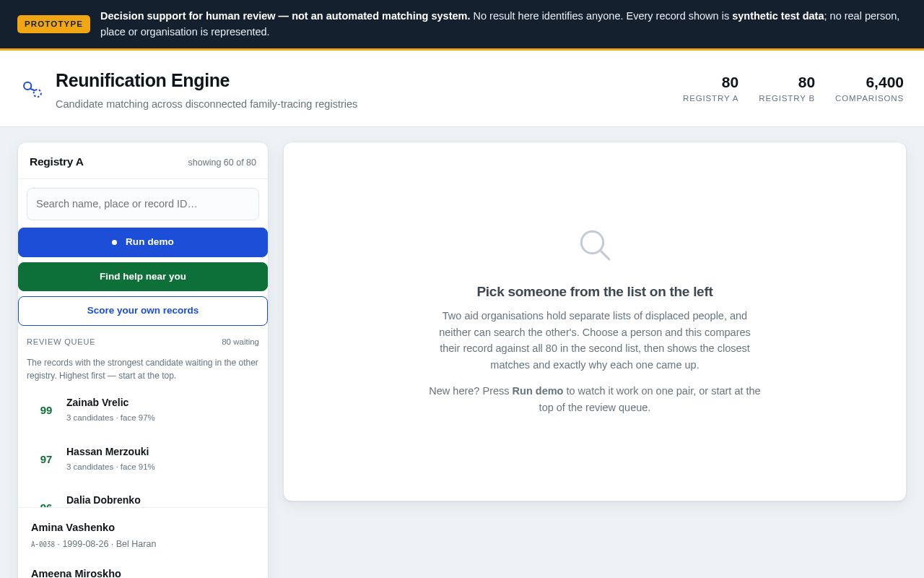Click 'Pick someone from the list on the left' heading
This screenshot has width=924, height=578.
595,292
